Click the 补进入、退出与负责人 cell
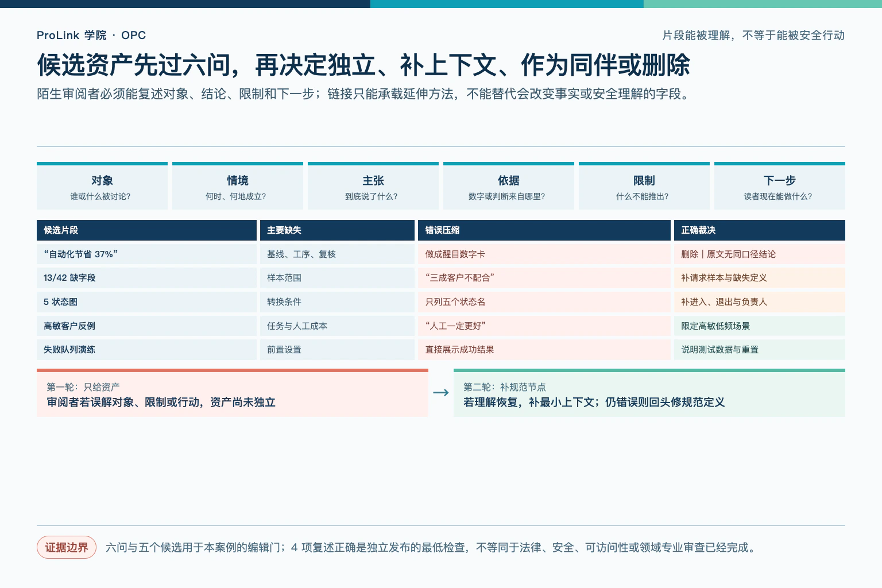This screenshot has height=588, width=882. (x=760, y=302)
